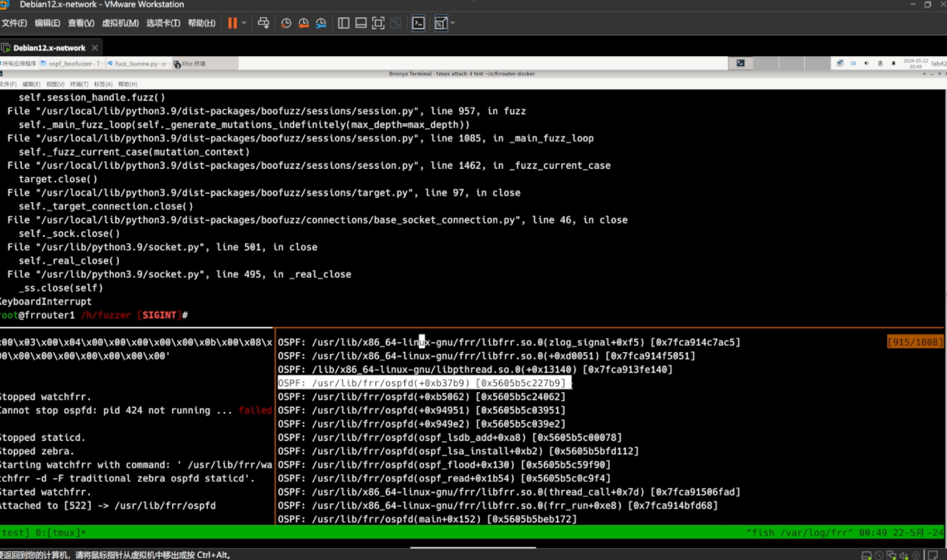Click the message log note icon in statusbar
The height and width of the screenshot is (560, 947).
pos(933,555)
